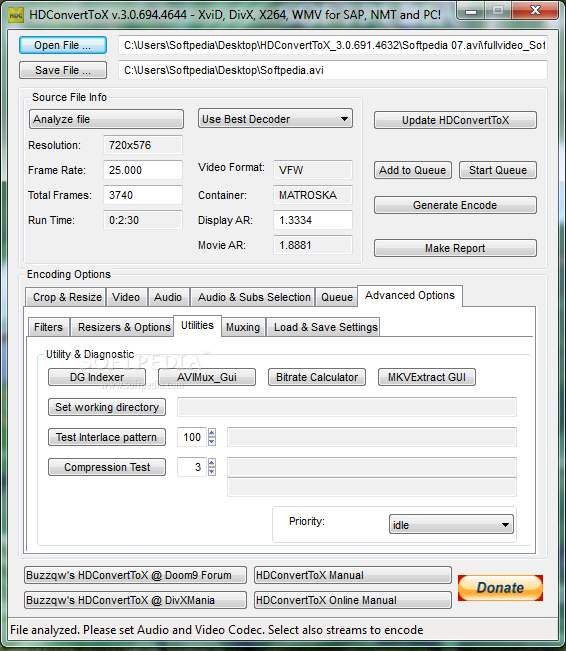Click the Donate button
566x651 pixels.
pos(500,588)
